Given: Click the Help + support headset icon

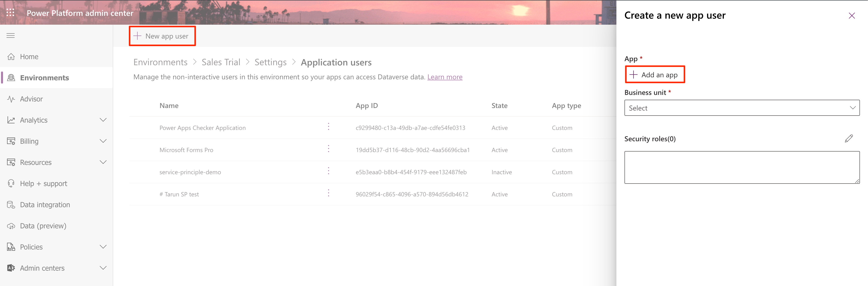Looking at the screenshot, I should click(x=11, y=184).
